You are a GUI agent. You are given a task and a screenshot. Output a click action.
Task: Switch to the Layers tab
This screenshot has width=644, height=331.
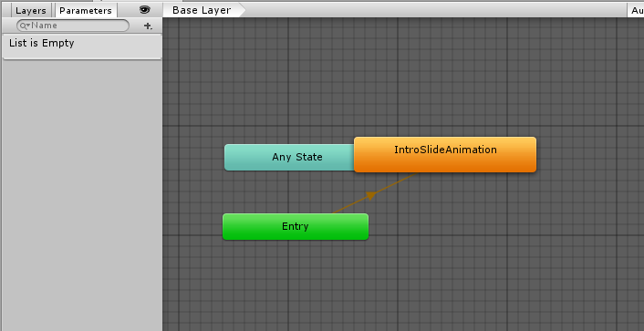(31, 10)
